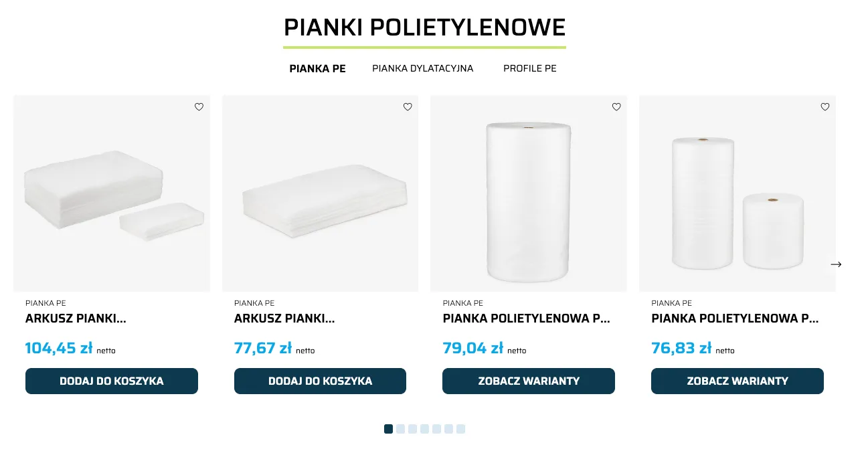The height and width of the screenshot is (449, 868).
Task: Add 77,67 zł foam sheet to cart
Action: [x=320, y=381]
